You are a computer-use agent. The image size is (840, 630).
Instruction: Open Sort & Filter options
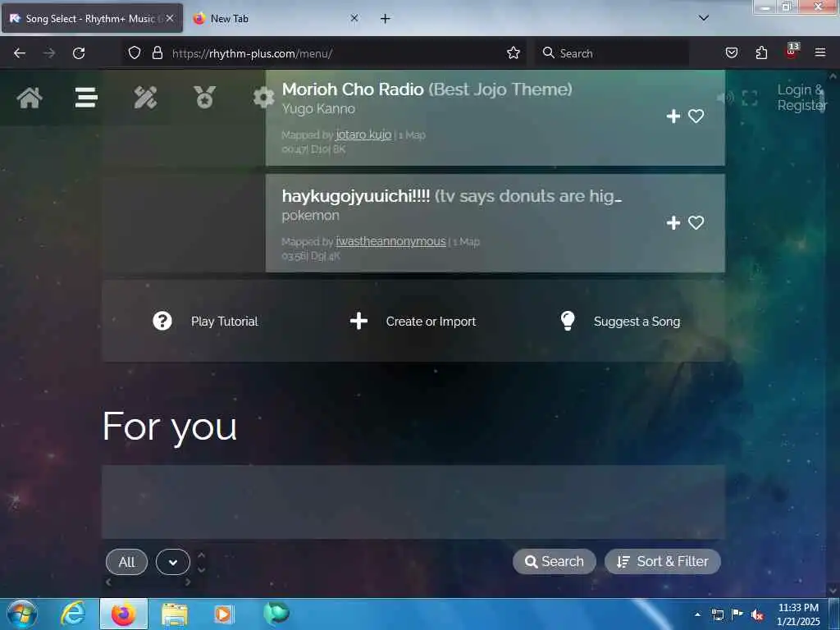click(662, 561)
